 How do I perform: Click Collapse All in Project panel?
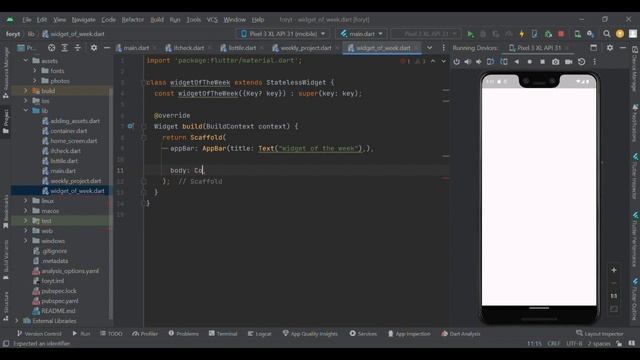click(x=78, y=48)
